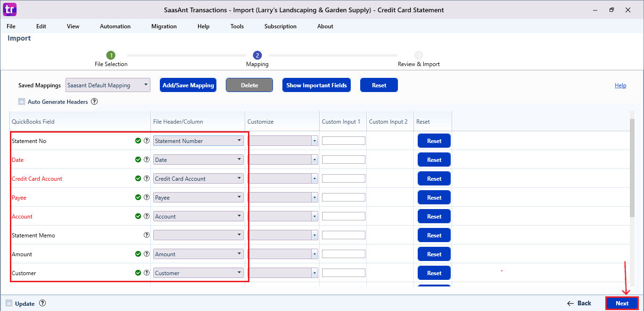Click help icon beside Update checkbox
This screenshot has width=644, height=311.
click(x=42, y=303)
